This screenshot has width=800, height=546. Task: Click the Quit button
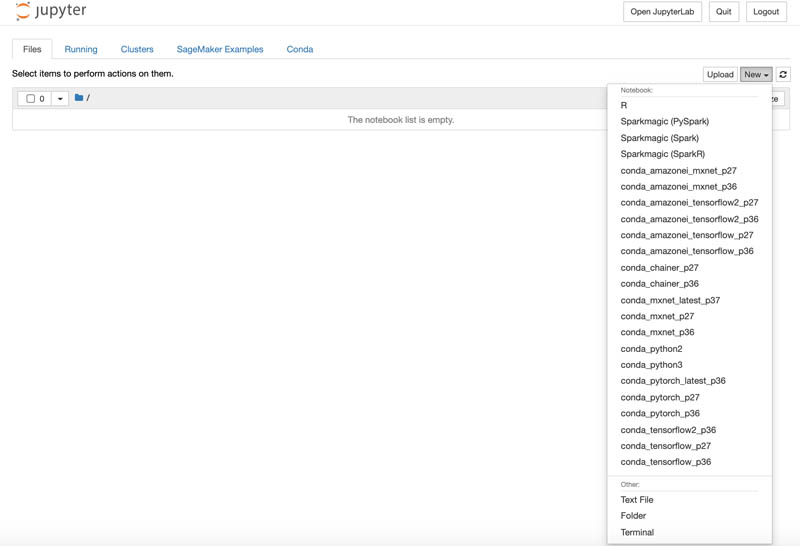click(x=723, y=12)
